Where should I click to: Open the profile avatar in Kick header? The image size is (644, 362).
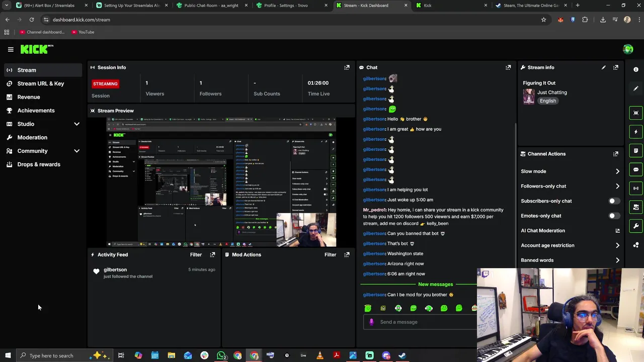pos(628,49)
